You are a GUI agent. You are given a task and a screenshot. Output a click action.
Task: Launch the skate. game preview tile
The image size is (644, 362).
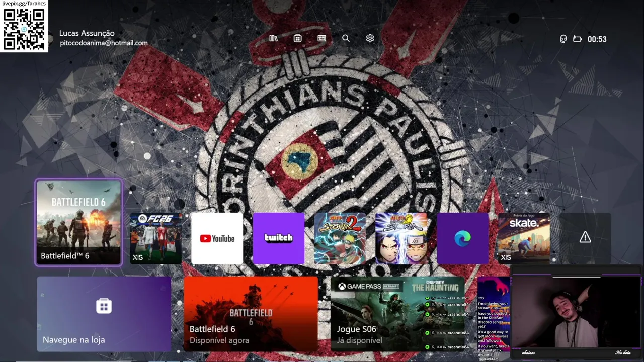click(524, 238)
